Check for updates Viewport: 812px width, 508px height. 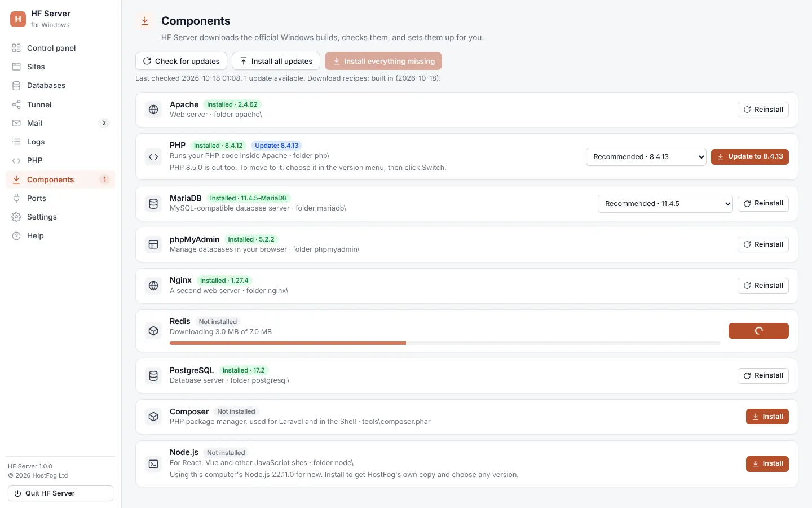click(x=181, y=61)
